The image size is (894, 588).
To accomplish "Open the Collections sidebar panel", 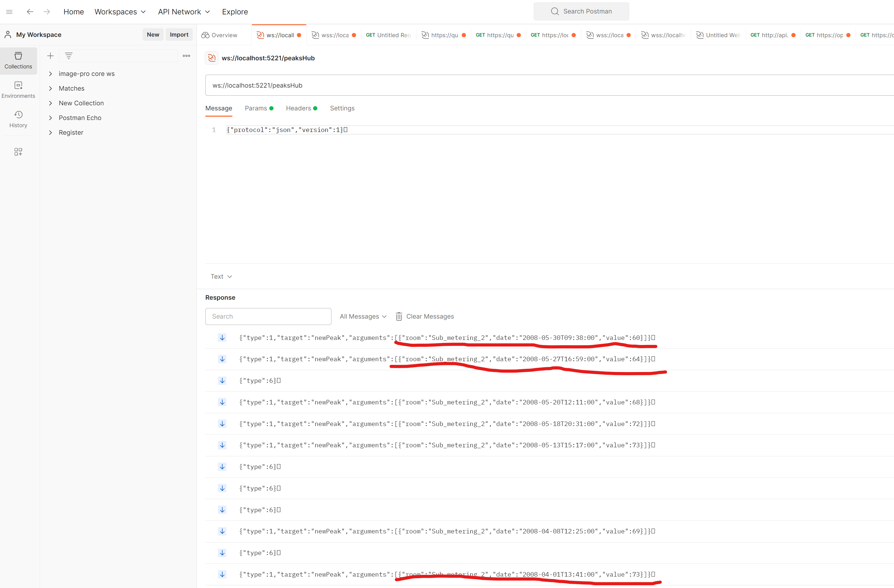I will 18,61.
